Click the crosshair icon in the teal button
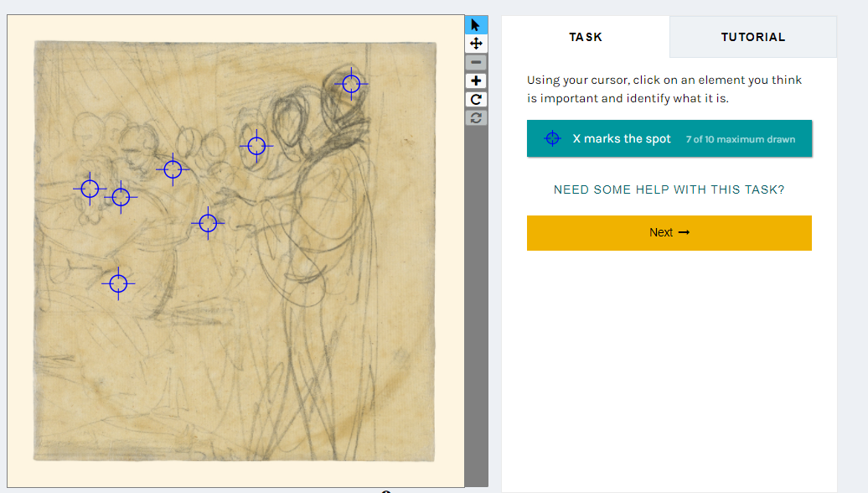Image resolution: width=868 pixels, height=493 pixels. 552,138
